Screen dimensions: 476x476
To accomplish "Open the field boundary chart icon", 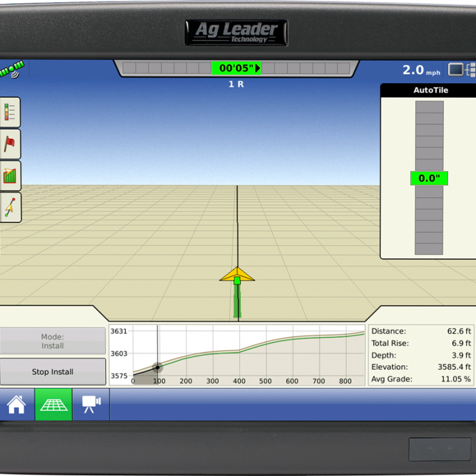I will 10,176.
